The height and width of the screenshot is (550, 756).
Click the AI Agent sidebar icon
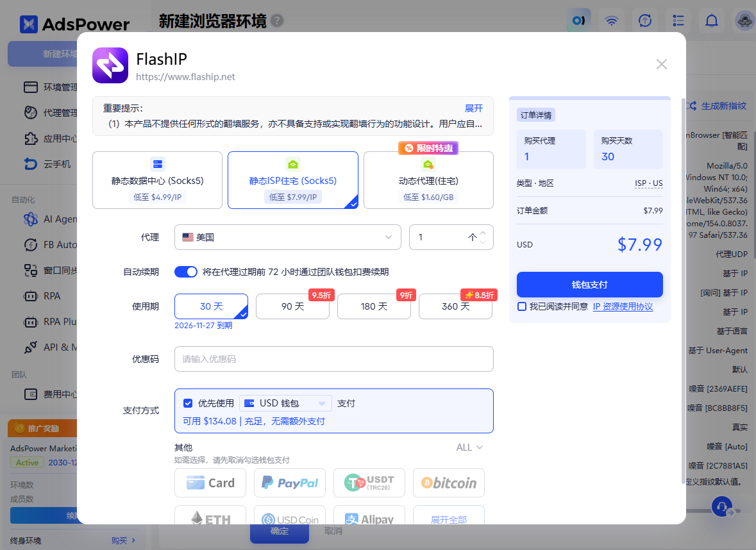coord(31,219)
